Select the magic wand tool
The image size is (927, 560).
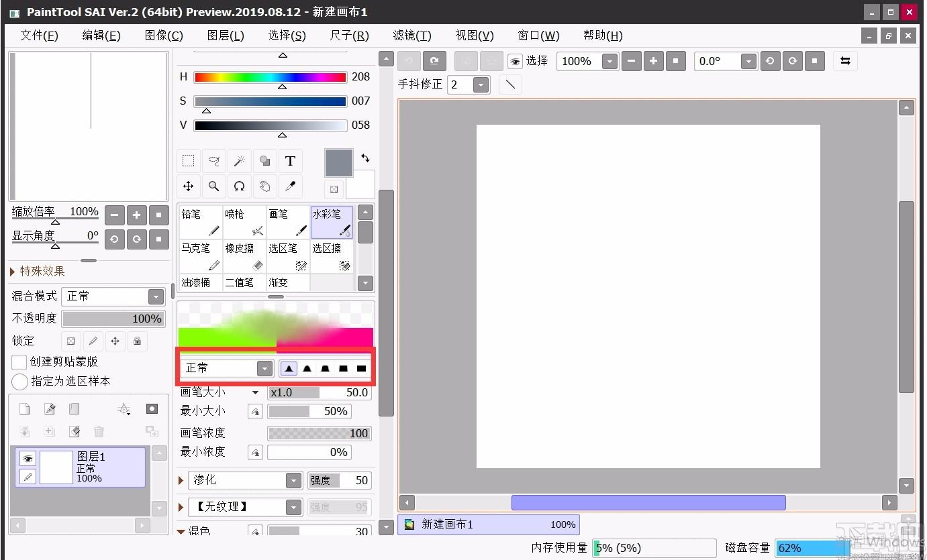tap(239, 161)
